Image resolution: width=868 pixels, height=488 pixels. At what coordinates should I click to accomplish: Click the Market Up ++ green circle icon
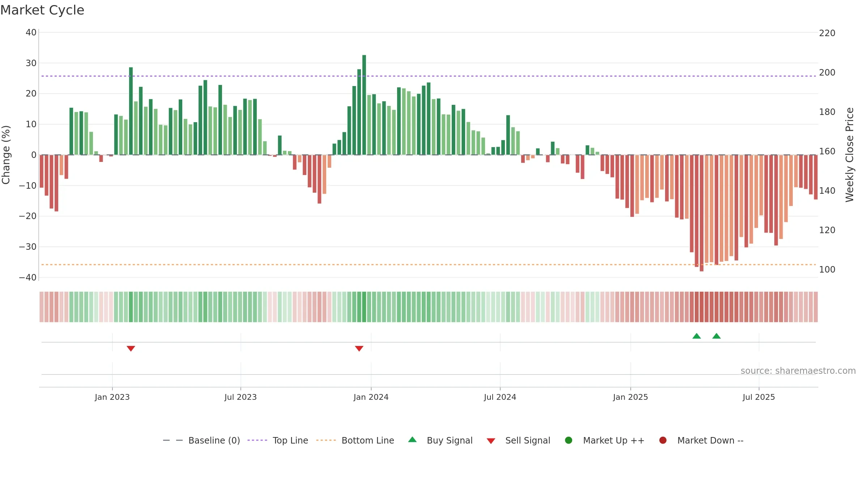pyautogui.click(x=569, y=440)
